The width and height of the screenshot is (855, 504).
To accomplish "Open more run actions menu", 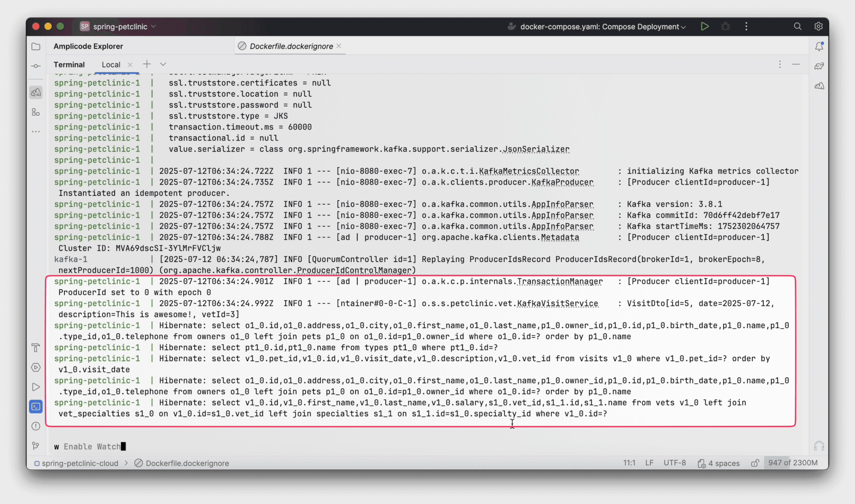I will (x=746, y=26).
